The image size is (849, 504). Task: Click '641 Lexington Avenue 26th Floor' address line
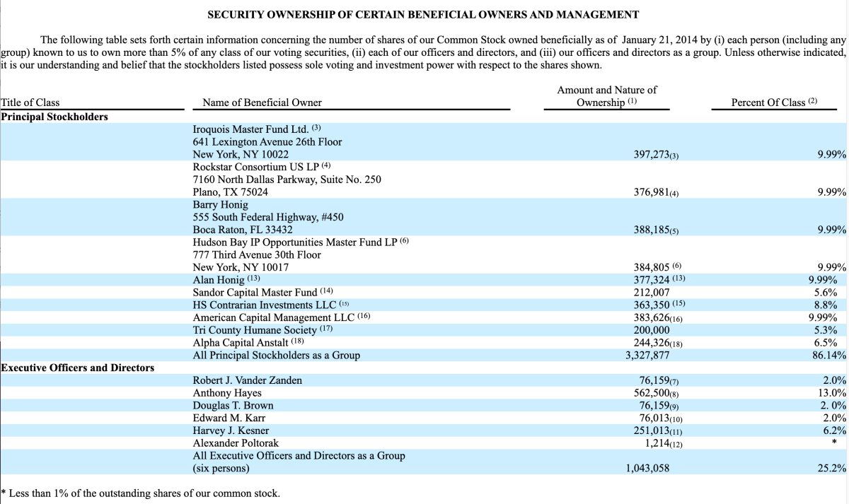[x=267, y=142]
